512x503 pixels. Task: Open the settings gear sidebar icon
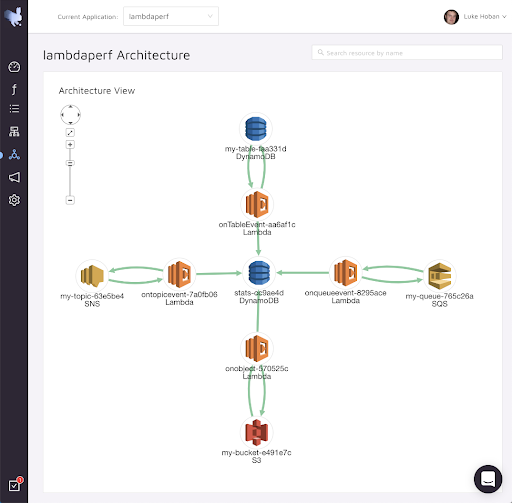point(14,200)
